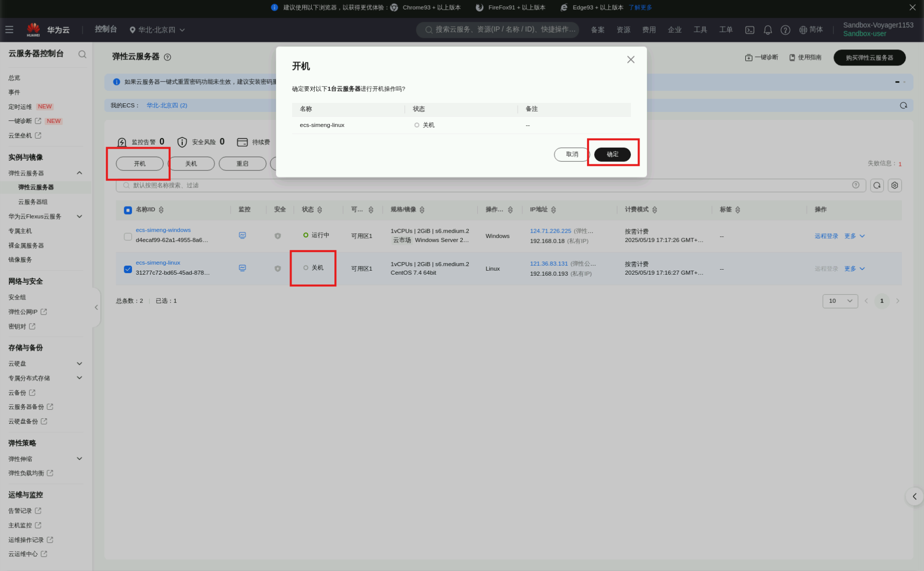Click the help question mark icon in header
This screenshot has height=571, width=924.
click(x=785, y=30)
